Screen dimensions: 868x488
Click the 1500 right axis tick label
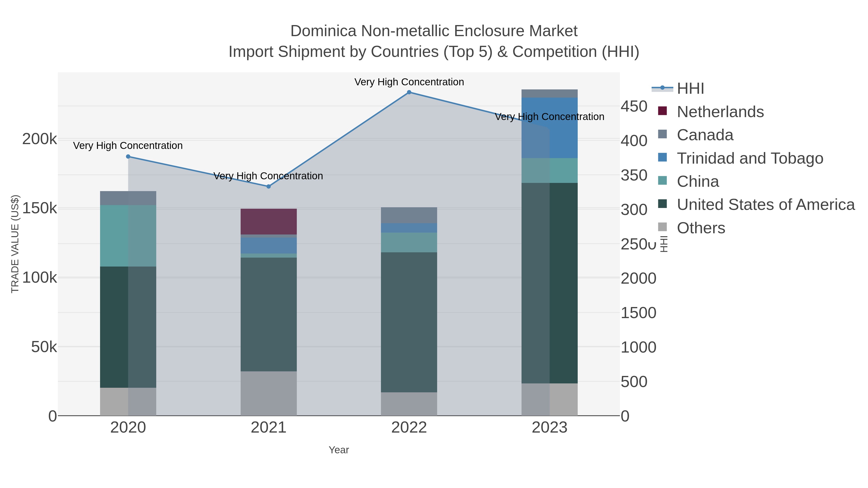[x=638, y=313]
